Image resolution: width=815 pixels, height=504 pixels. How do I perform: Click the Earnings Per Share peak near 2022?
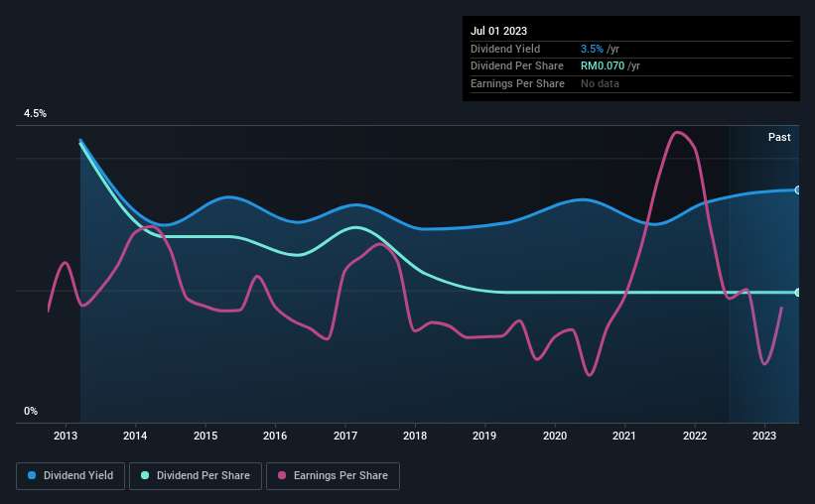[676, 133]
